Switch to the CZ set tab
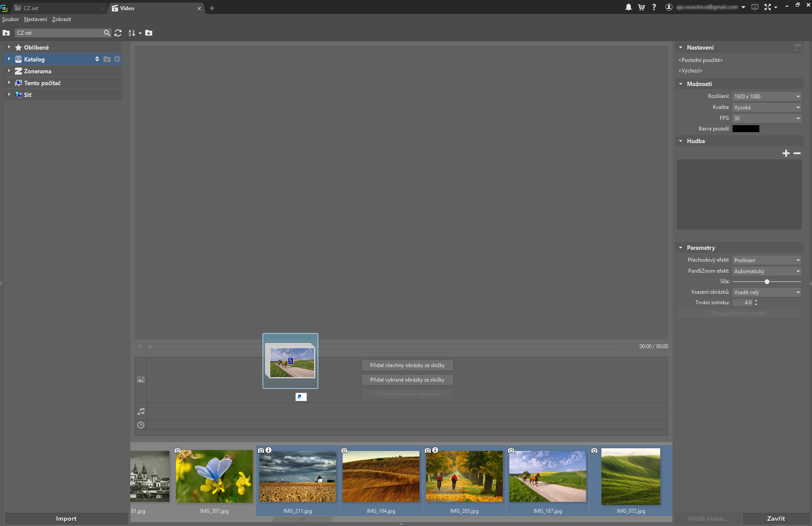 [57, 8]
